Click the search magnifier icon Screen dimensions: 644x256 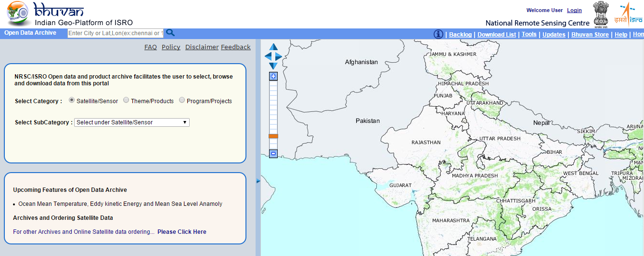[170, 33]
